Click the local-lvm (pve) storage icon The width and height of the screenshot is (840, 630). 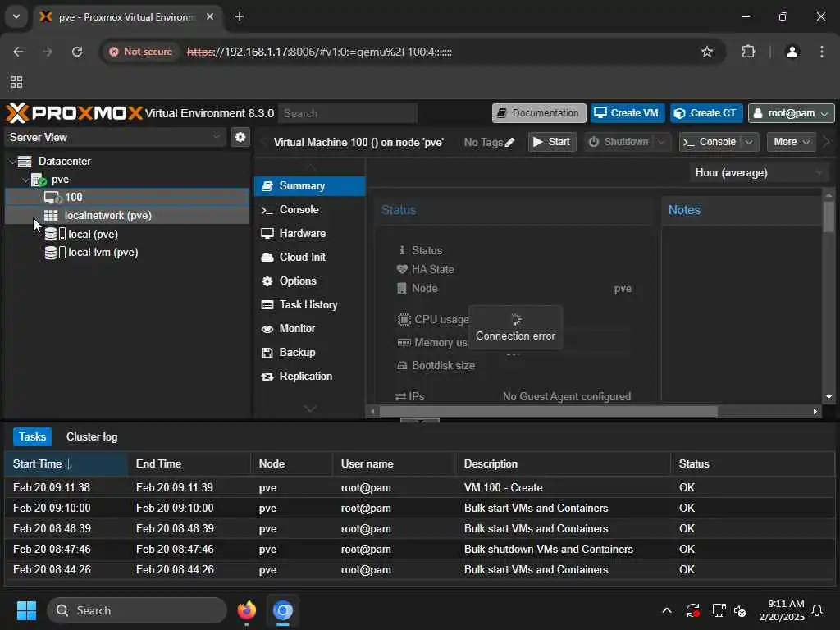pyautogui.click(x=55, y=253)
